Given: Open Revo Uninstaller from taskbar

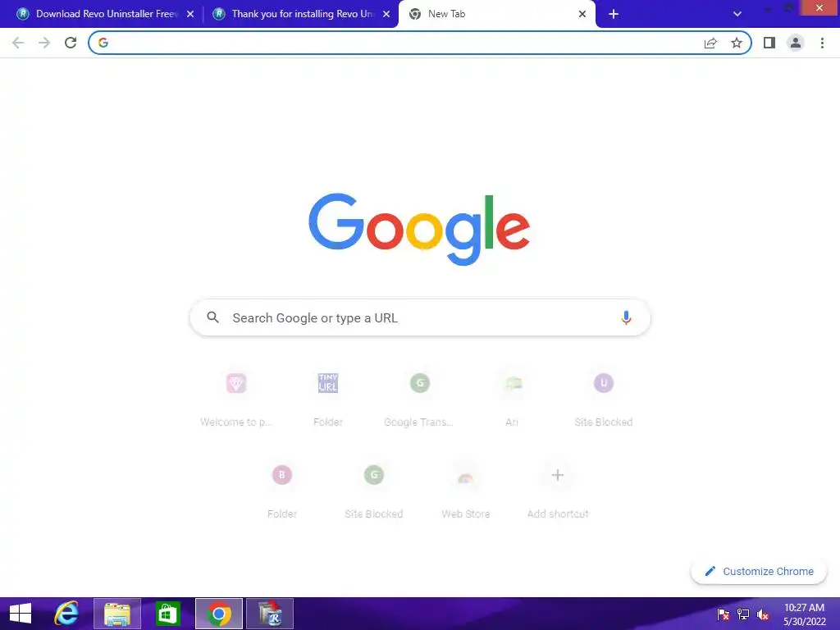Looking at the screenshot, I should click(270, 614).
